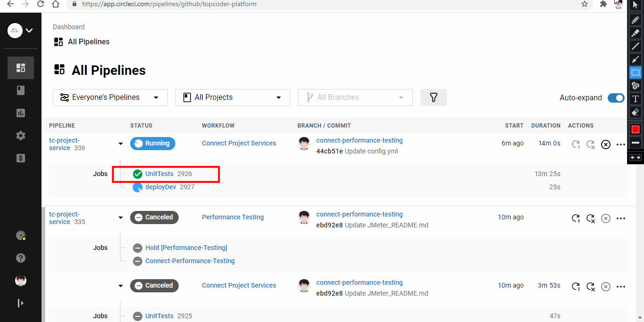Open Hold [Performance-Testing] job
The image size is (644, 322).
pyautogui.click(x=186, y=248)
